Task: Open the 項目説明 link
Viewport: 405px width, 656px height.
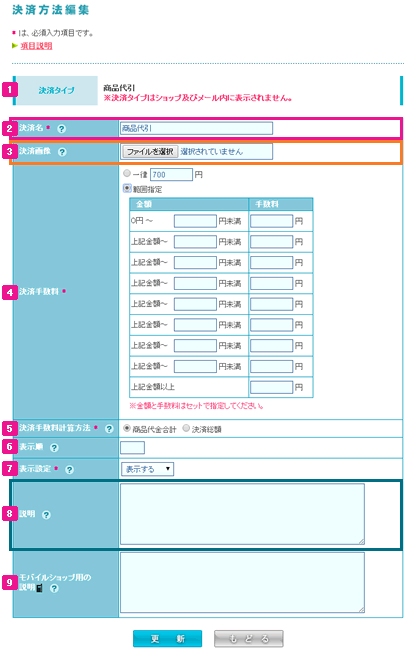Action: click(x=36, y=46)
